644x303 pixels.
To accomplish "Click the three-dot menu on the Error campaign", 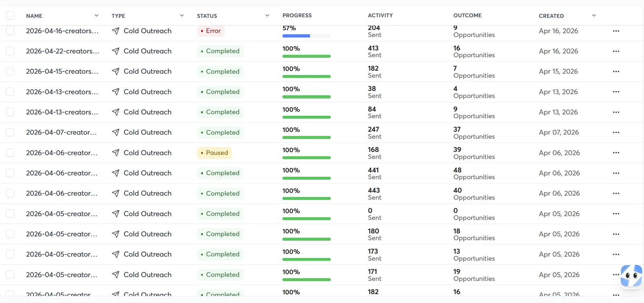I will pos(616,31).
